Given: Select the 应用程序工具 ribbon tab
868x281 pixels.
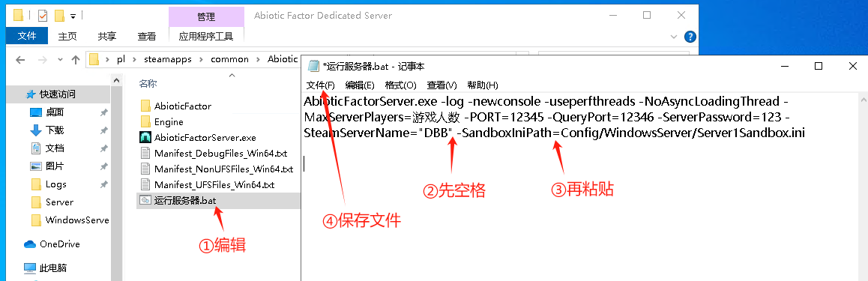Looking at the screenshot, I should click(x=206, y=37).
